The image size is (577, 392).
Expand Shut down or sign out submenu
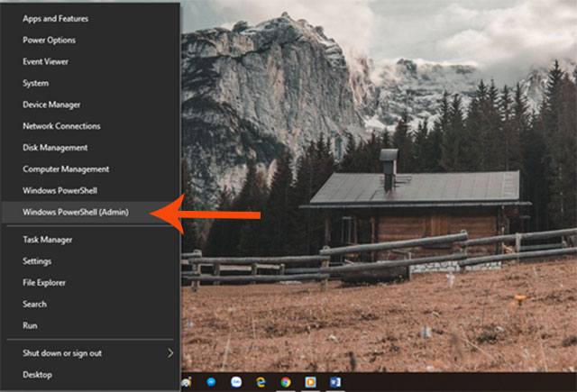(90, 353)
